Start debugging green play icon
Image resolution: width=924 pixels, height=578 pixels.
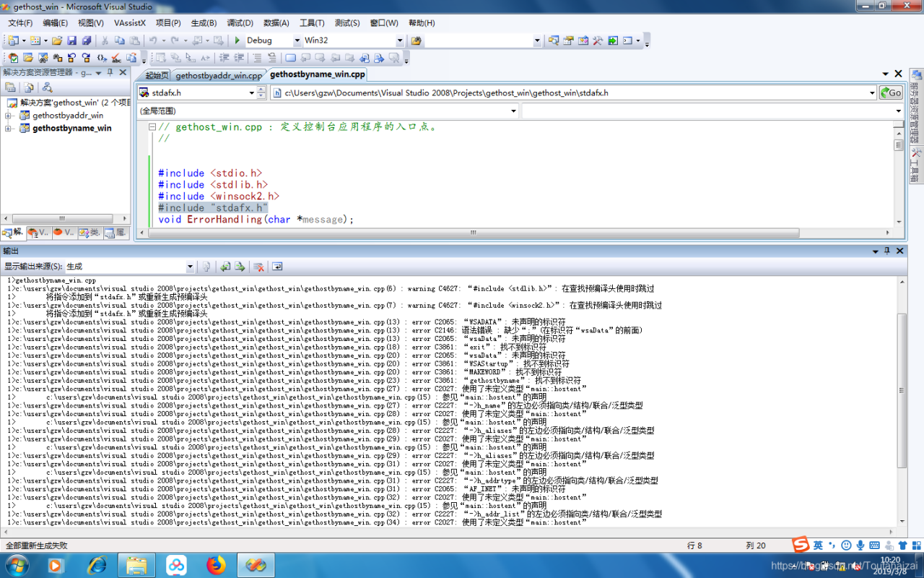click(x=237, y=40)
